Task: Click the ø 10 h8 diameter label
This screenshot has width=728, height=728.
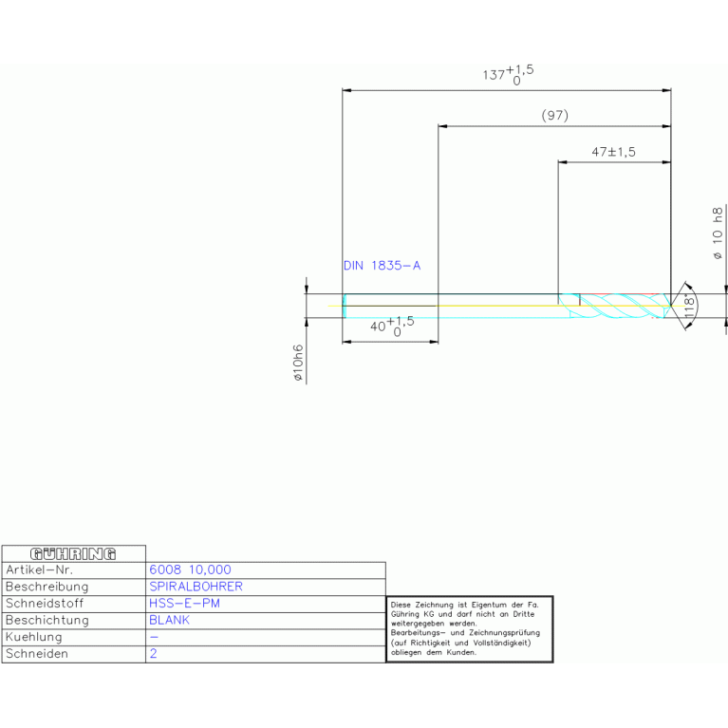Action: pyautogui.click(x=718, y=233)
